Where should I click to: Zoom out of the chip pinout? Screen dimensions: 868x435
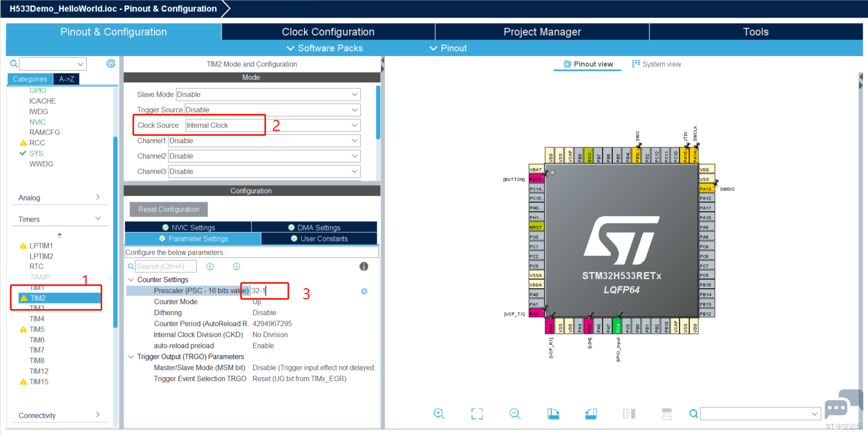[515, 414]
